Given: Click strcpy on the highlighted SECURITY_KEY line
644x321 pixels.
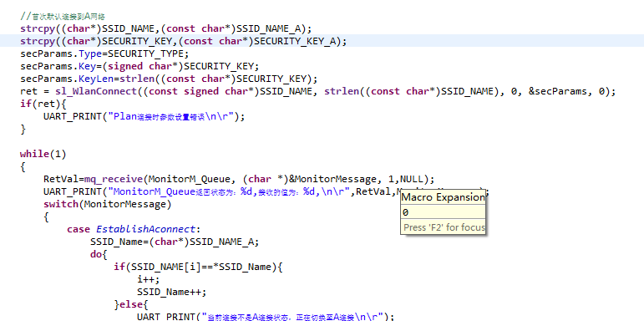Looking at the screenshot, I should tap(38, 41).
